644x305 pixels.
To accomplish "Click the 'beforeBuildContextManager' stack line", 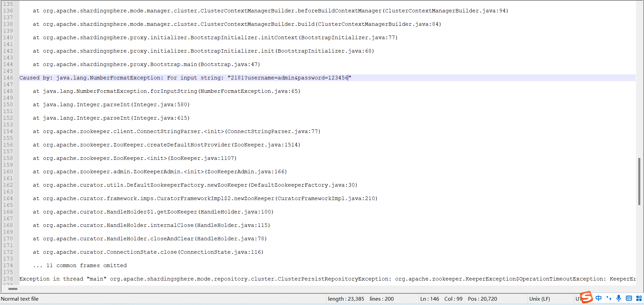I will click(270, 11).
